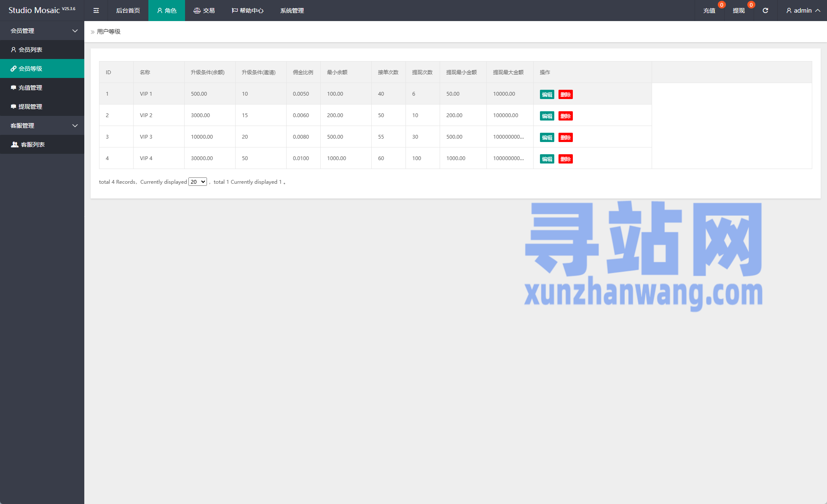Viewport: 827px width, 504px height.
Task: Click the 提现管理 sidebar icon
Action: (13, 107)
